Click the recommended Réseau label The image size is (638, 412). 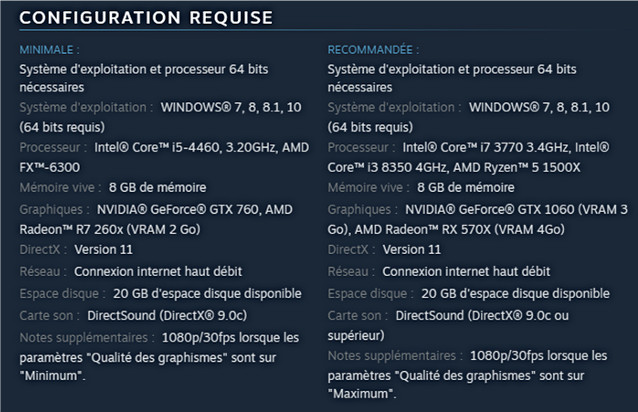(349, 270)
